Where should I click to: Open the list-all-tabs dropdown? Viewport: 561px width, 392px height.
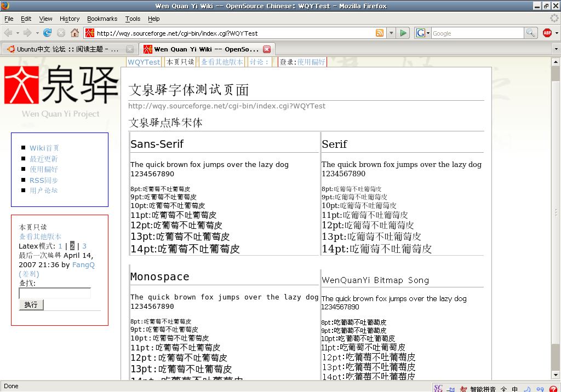[556, 49]
